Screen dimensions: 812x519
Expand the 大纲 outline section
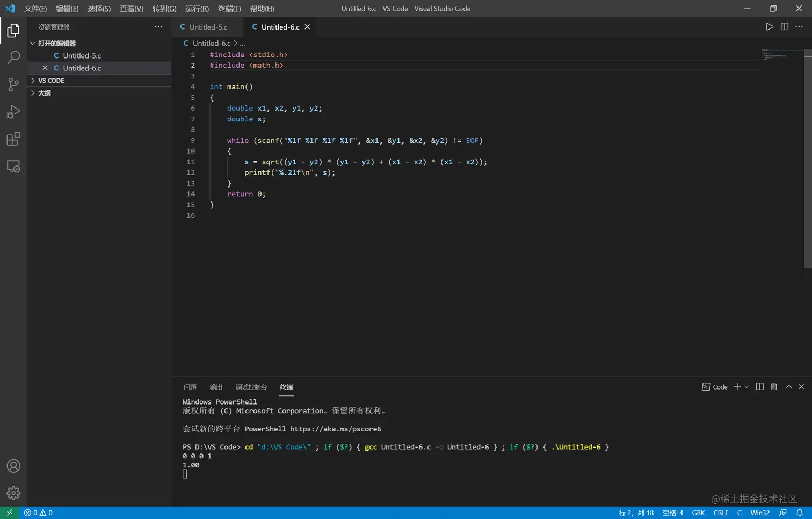click(45, 93)
